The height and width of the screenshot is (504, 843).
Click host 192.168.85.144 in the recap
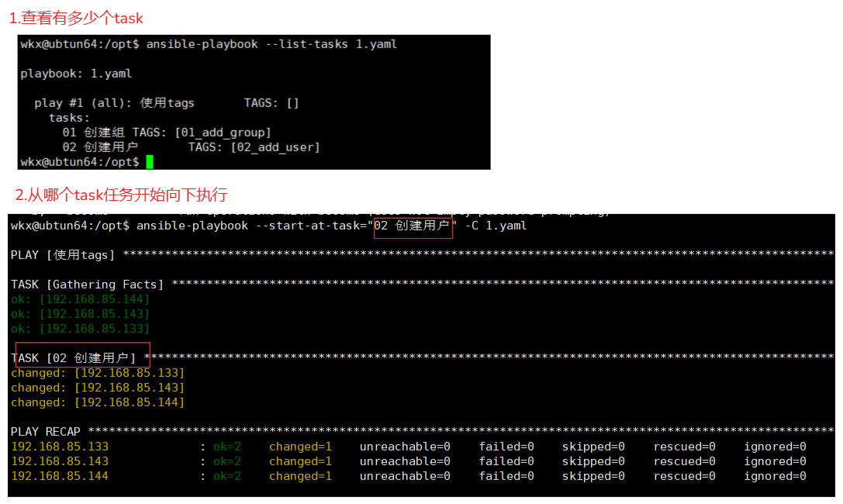[x=60, y=476]
